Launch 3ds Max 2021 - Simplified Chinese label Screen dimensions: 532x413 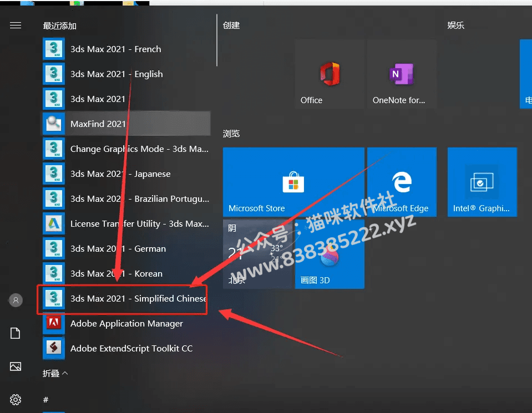pyautogui.click(x=138, y=299)
